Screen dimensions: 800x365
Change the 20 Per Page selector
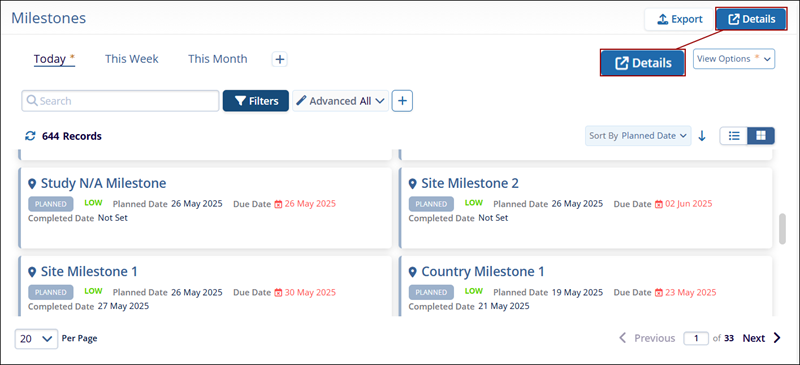click(36, 338)
